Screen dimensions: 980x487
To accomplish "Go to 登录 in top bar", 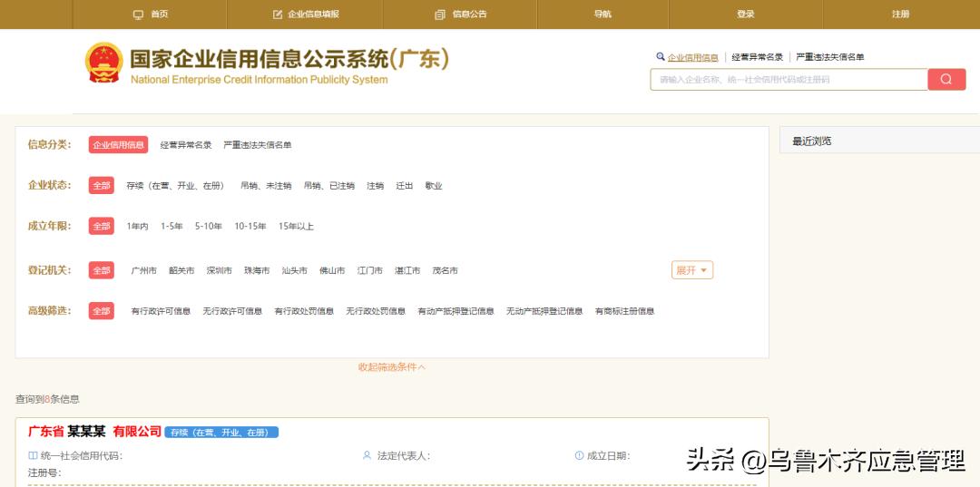I will (x=746, y=15).
